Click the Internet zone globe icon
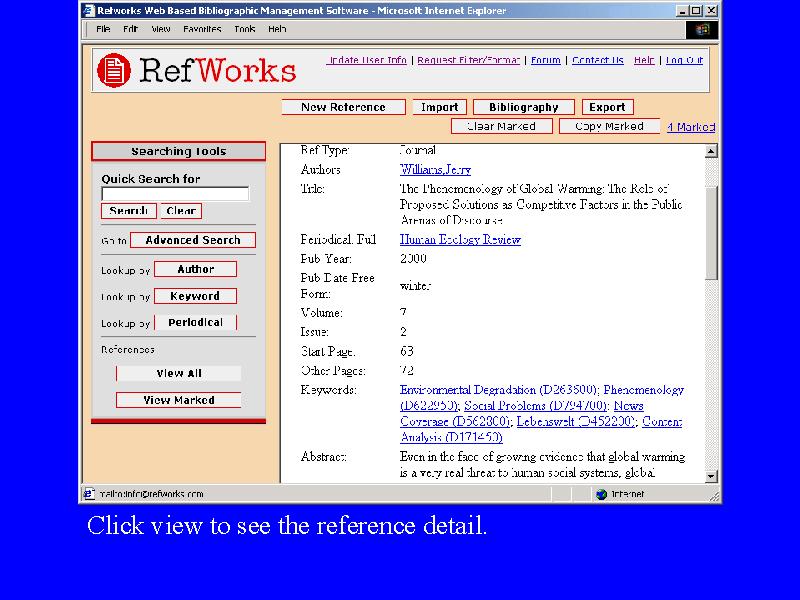The height and width of the screenshot is (600, 800). pyautogui.click(x=602, y=494)
